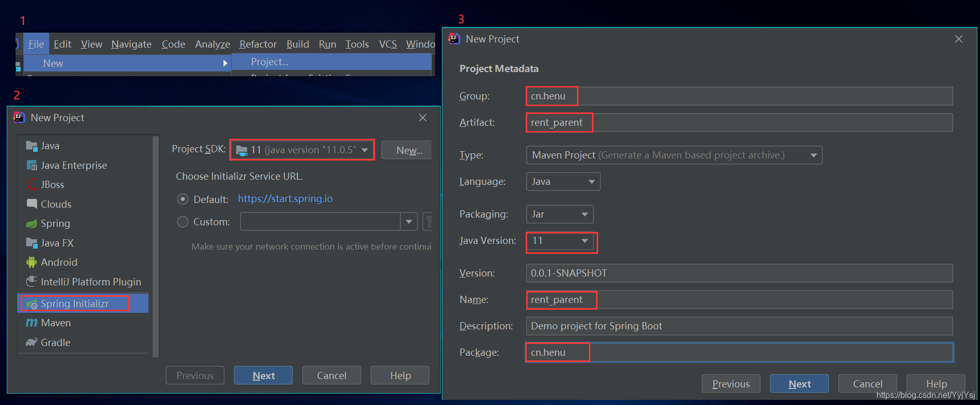The width and height of the screenshot is (980, 405).
Task: Click the Android robot icon
Action: pyautogui.click(x=32, y=262)
